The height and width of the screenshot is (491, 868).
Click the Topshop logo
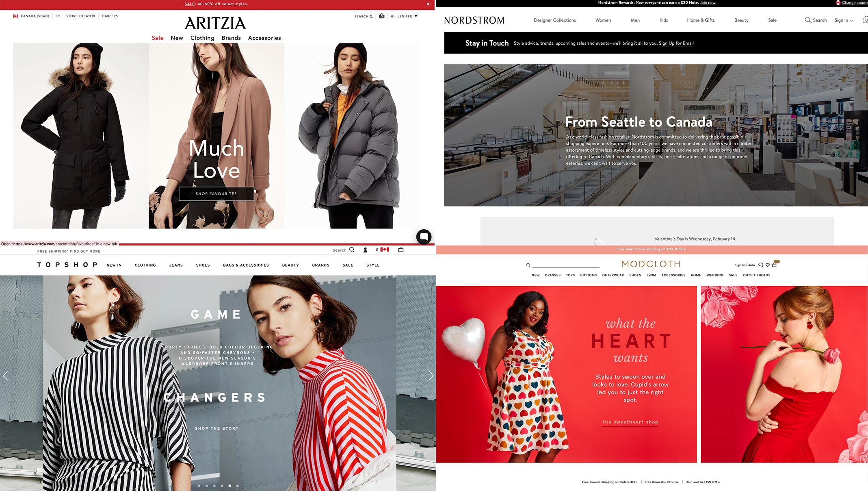67,265
